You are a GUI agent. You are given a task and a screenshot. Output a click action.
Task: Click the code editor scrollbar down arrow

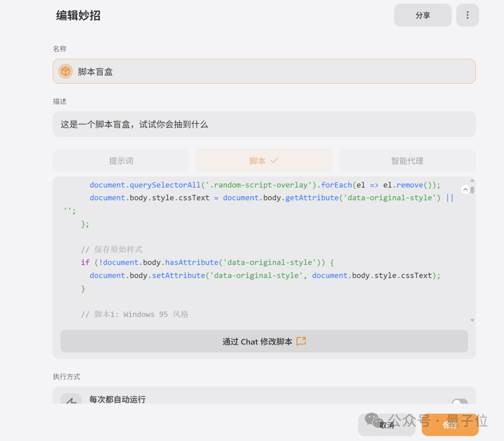(472, 320)
